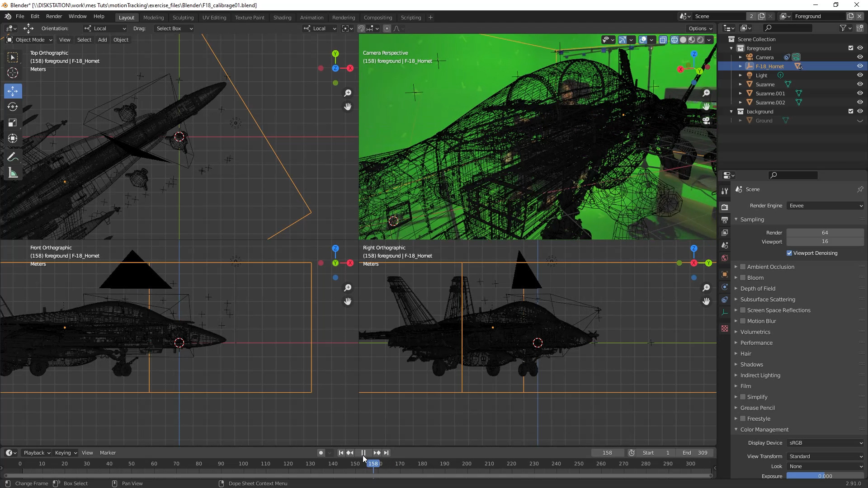The image size is (868, 488).
Task: Click zoom icon in Top Orthographic viewport
Action: coord(348,93)
